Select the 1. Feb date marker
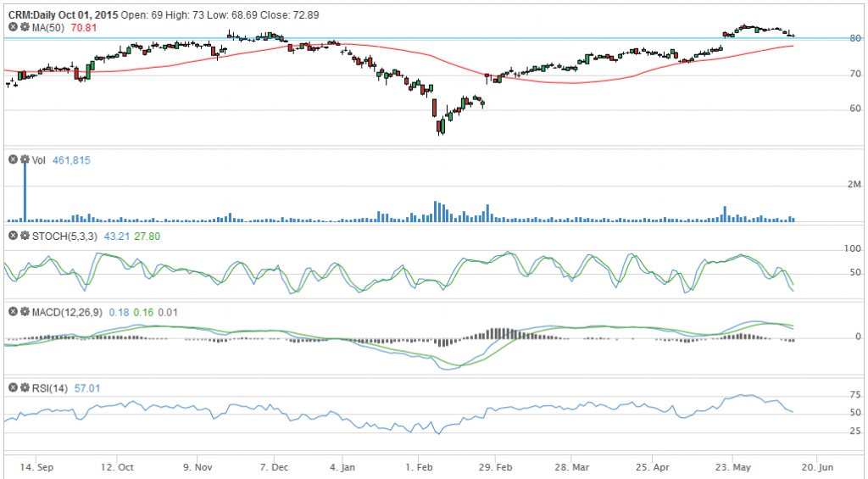This screenshot has width=868, height=479. (419, 467)
